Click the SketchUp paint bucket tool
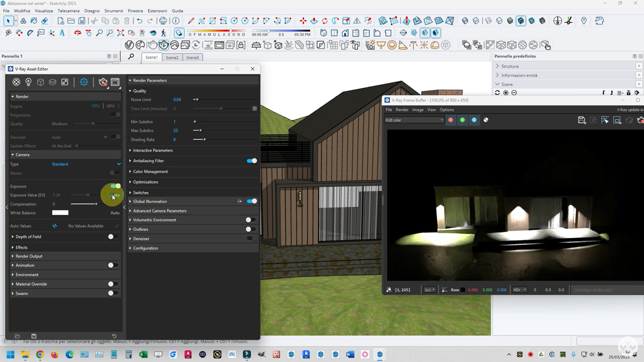The width and height of the screenshot is (644, 362). [x=34, y=21]
